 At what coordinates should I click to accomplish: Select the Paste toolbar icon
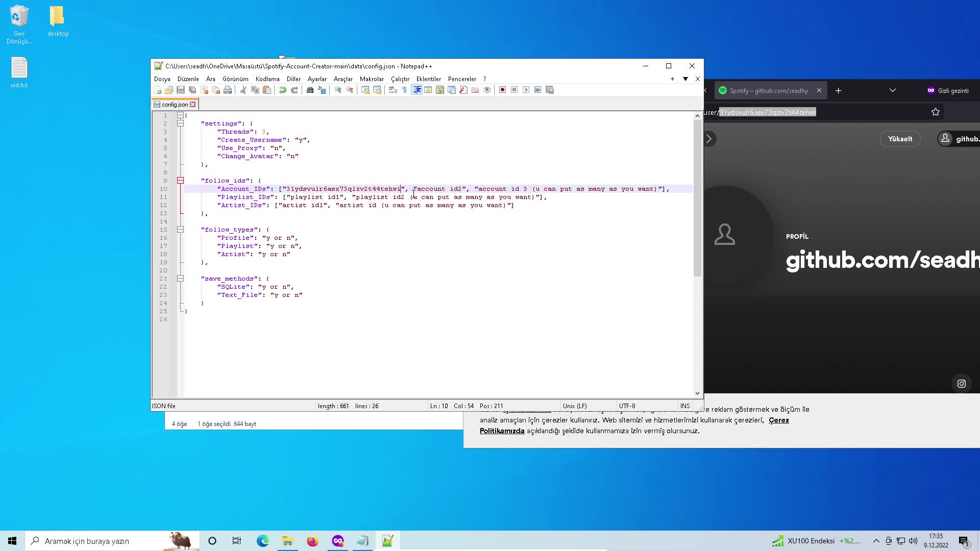click(x=266, y=90)
